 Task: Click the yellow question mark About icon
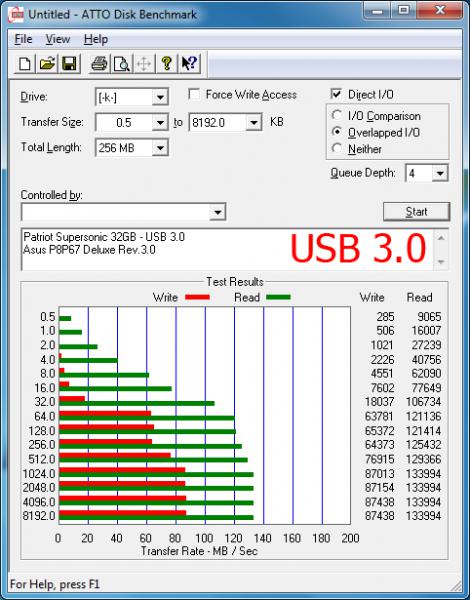[166, 64]
